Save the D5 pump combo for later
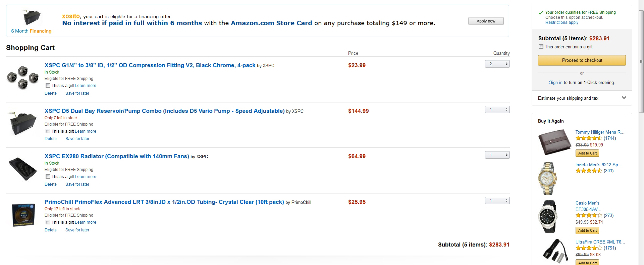 (x=77, y=139)
